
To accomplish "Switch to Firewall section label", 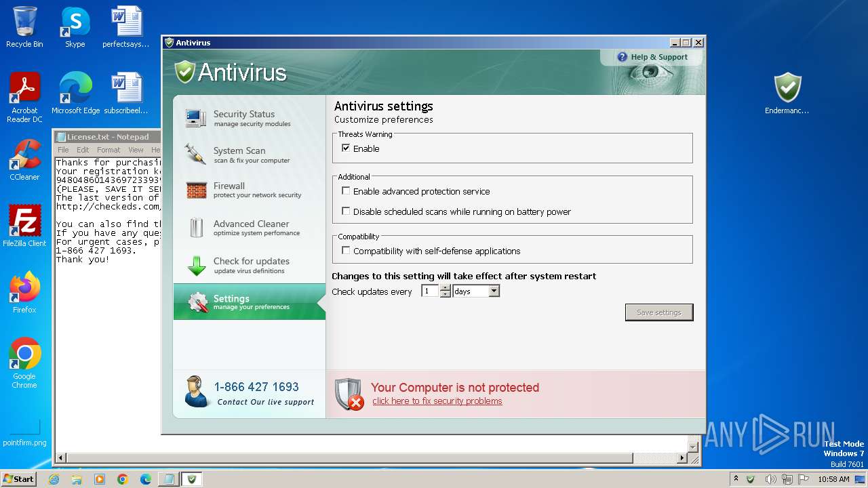I will coord(229,186).
